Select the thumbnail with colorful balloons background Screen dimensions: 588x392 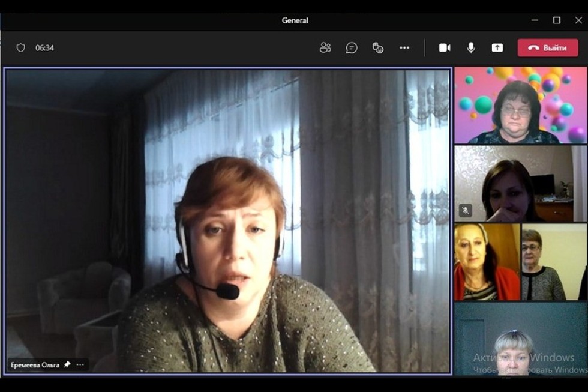point(520,105)
